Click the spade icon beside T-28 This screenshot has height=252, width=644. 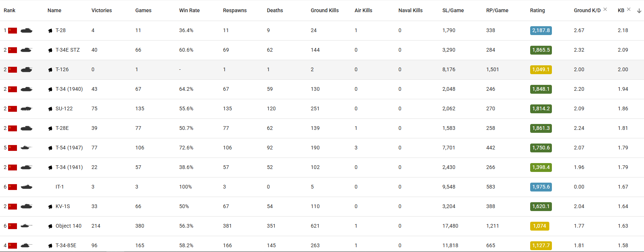tap(50, 31)
